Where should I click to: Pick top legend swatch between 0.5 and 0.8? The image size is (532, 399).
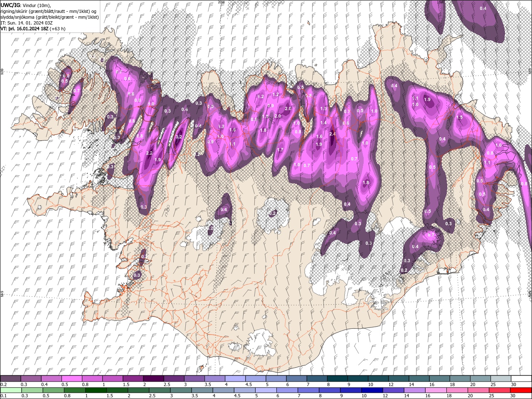tap(72, 379)
